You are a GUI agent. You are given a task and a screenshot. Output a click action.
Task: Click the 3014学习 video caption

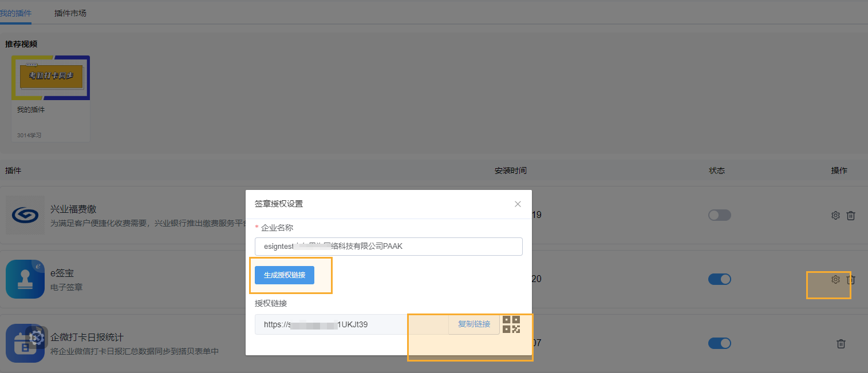pos(30,135)
